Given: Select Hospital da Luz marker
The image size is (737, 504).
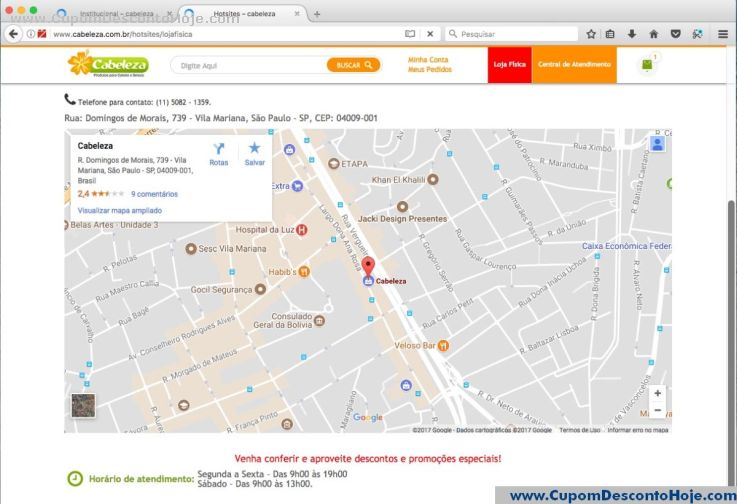Looking at the screenshot, I should tap(302, 230).
